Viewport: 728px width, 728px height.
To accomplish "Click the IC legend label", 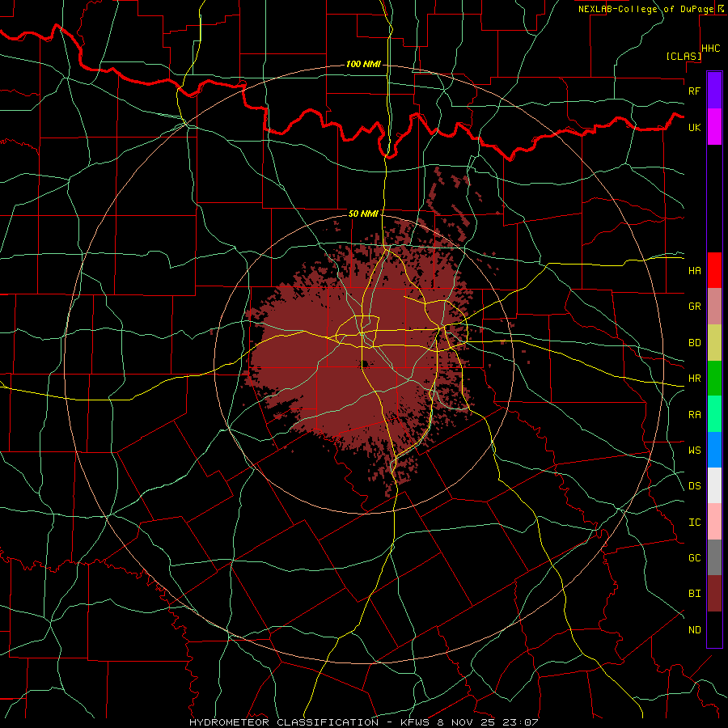I will click(x=695, y=523).
